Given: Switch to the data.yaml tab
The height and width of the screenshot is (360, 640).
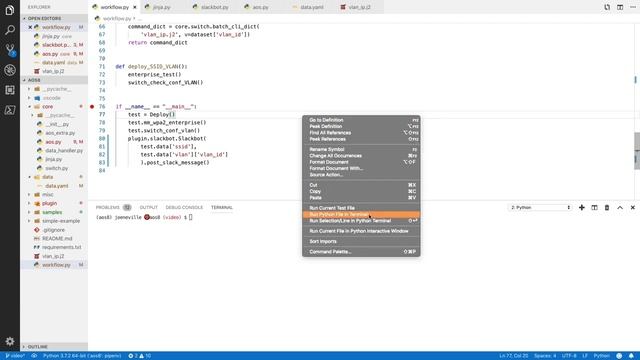Looking at the screenshot, I should (x=311, y=7).
